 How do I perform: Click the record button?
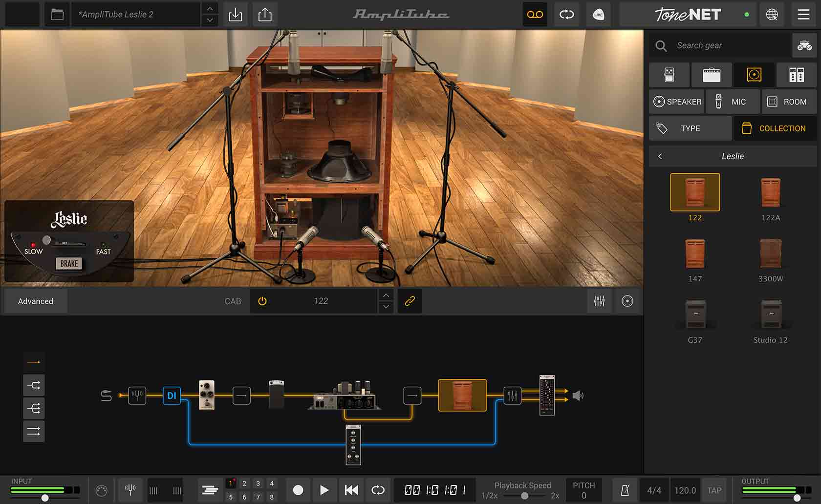[298, 490]
